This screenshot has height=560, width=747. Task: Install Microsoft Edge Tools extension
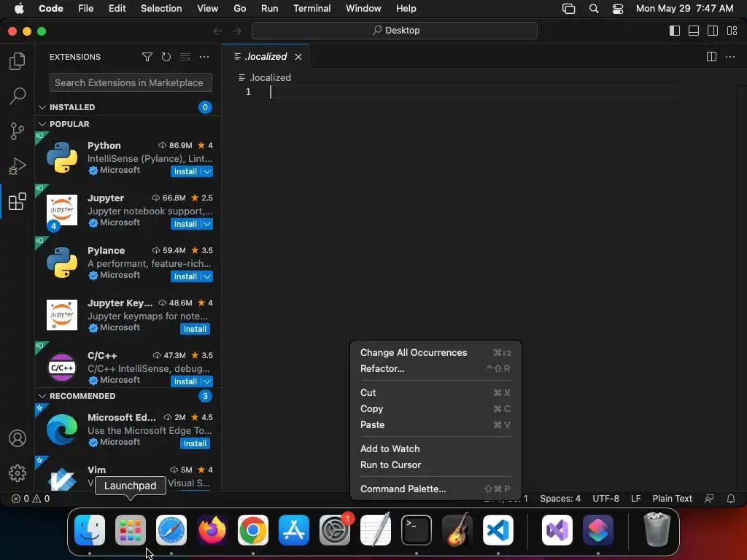195,443
